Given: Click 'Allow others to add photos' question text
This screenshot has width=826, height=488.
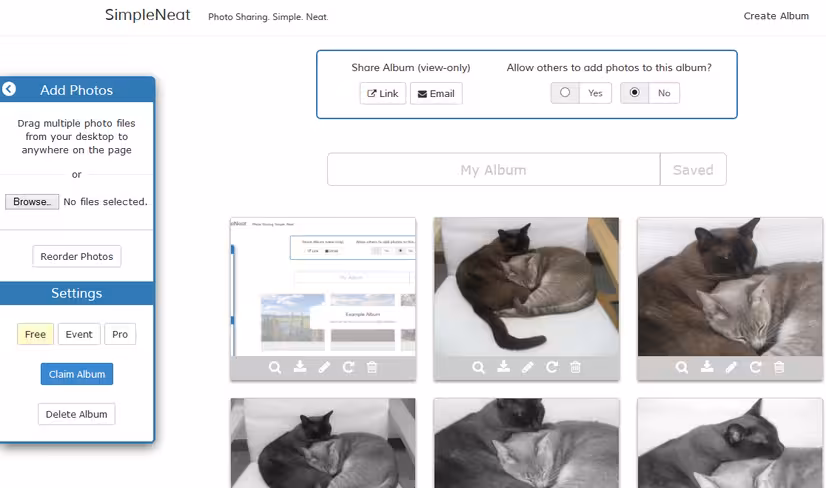Looking at the screenshot, I should click(x=609, y=67).
